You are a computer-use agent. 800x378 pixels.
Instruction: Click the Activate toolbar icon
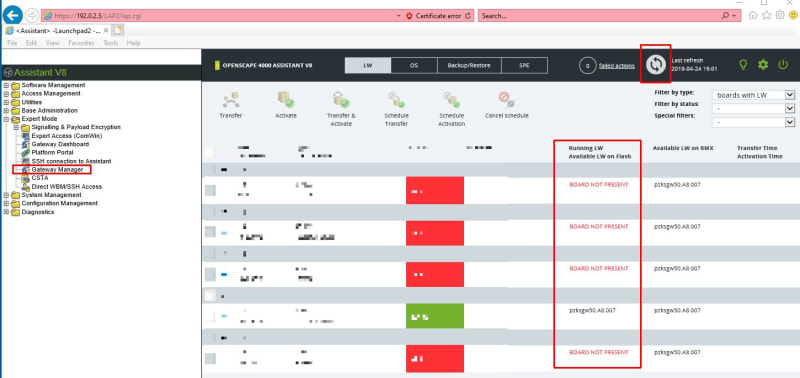click(286, 99)
